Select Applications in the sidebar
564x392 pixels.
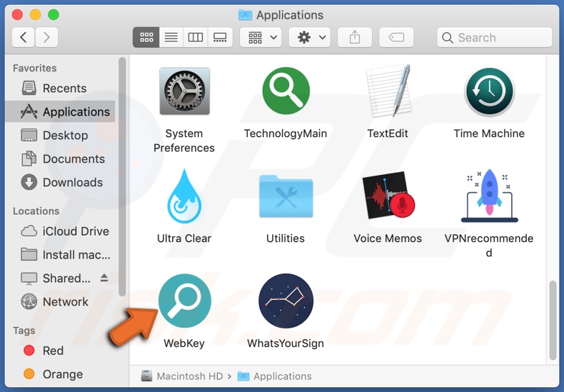(x=60, y=112)
